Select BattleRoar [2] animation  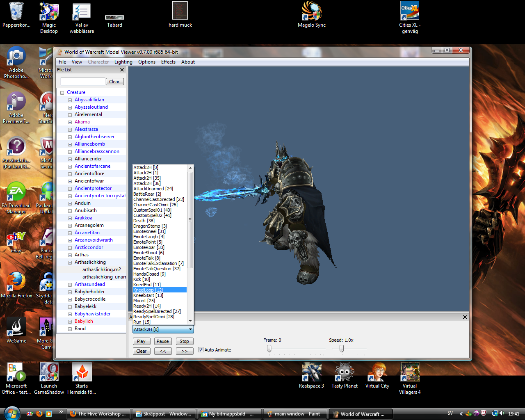pyautogui.click(x=160, y=194)
